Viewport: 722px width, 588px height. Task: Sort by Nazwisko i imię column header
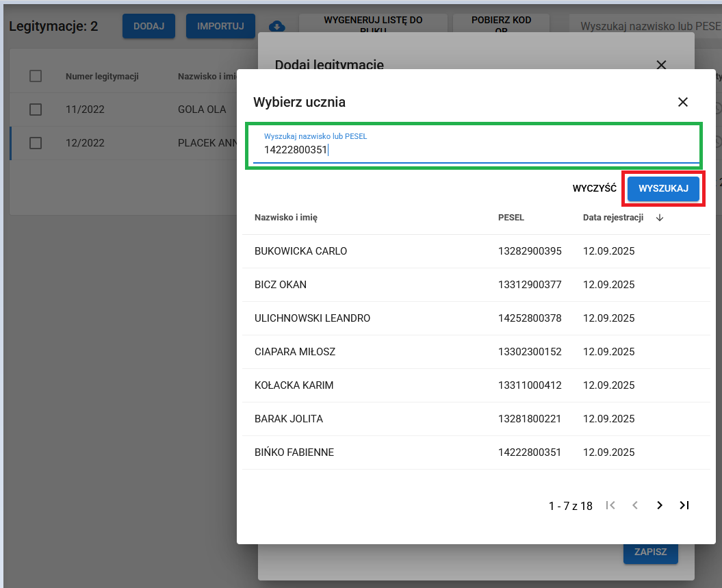(285, 218)
